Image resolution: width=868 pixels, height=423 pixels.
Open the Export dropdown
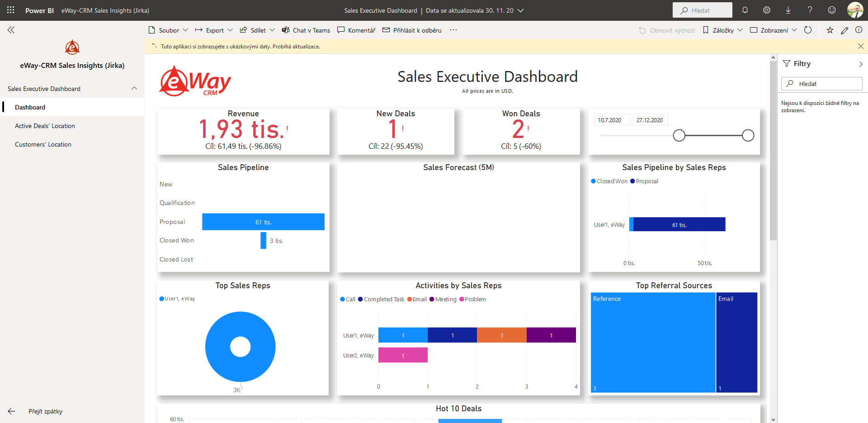pos(214,30)
